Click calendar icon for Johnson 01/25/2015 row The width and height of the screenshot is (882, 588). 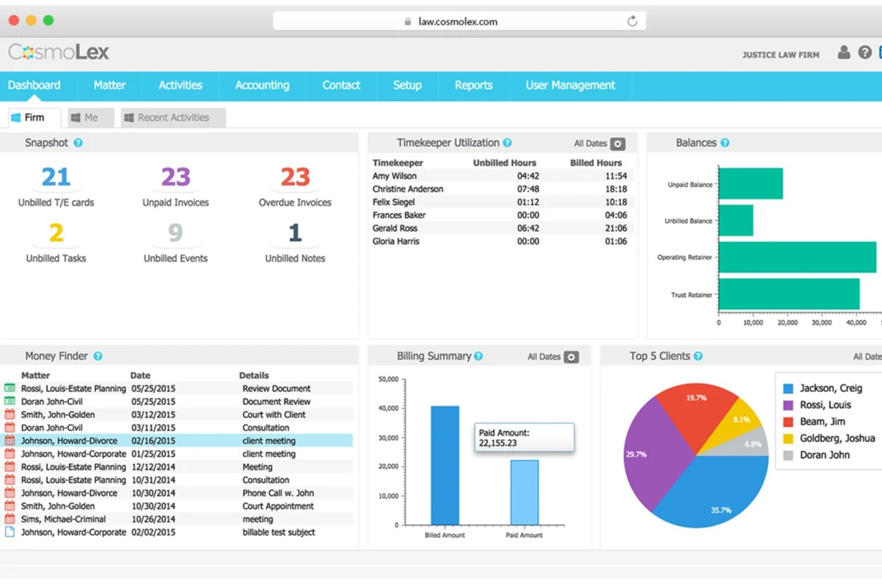tap(10, 454)
